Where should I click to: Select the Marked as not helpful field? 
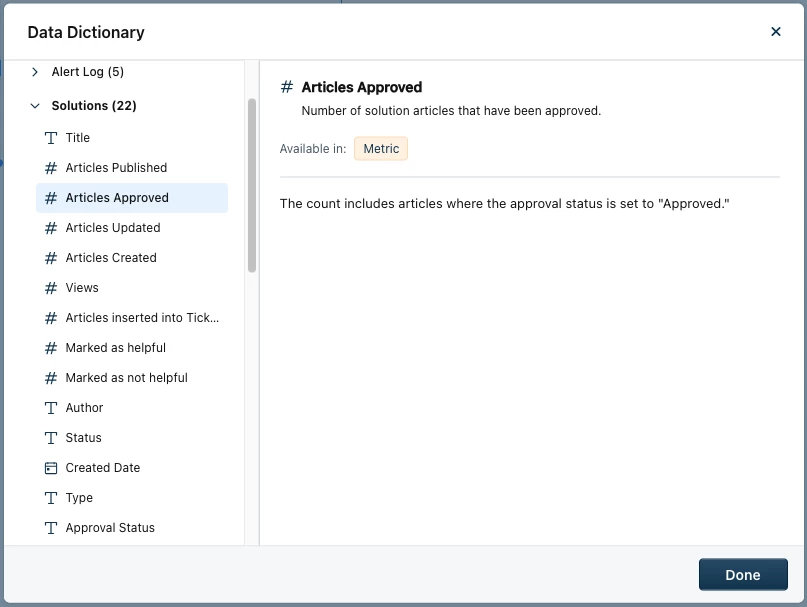tap(126, 378)
